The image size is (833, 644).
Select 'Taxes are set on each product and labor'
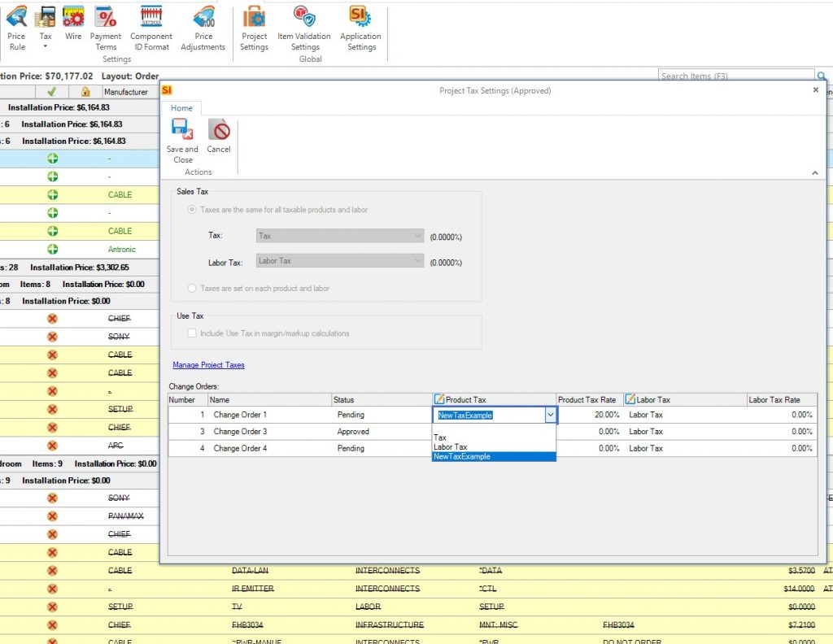192,289
